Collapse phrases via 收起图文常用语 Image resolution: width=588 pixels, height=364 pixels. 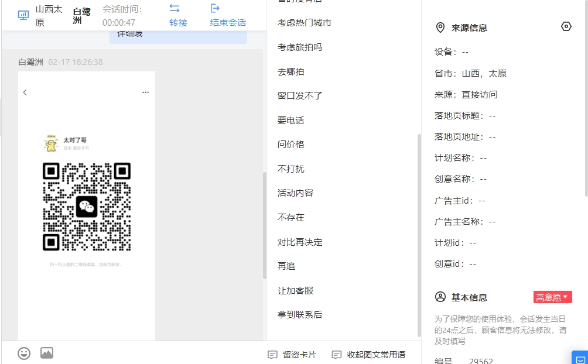(x=376, y=355)
